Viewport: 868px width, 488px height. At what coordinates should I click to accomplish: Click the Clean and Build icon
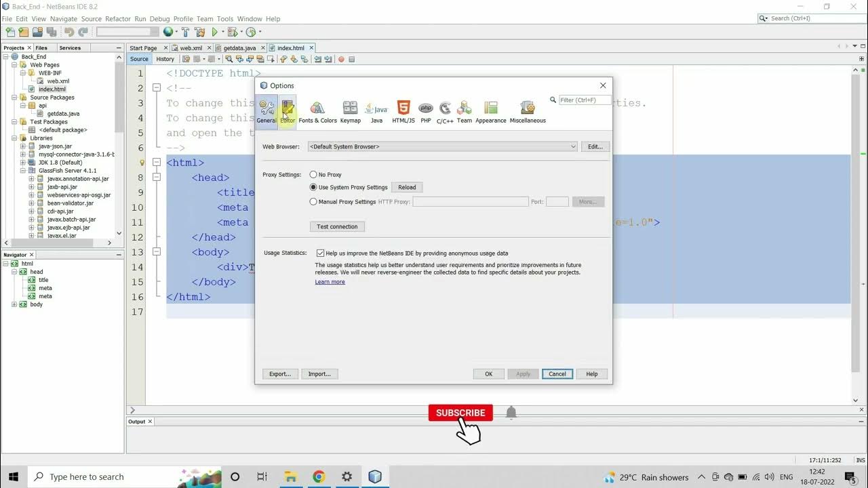pos(200,32)
